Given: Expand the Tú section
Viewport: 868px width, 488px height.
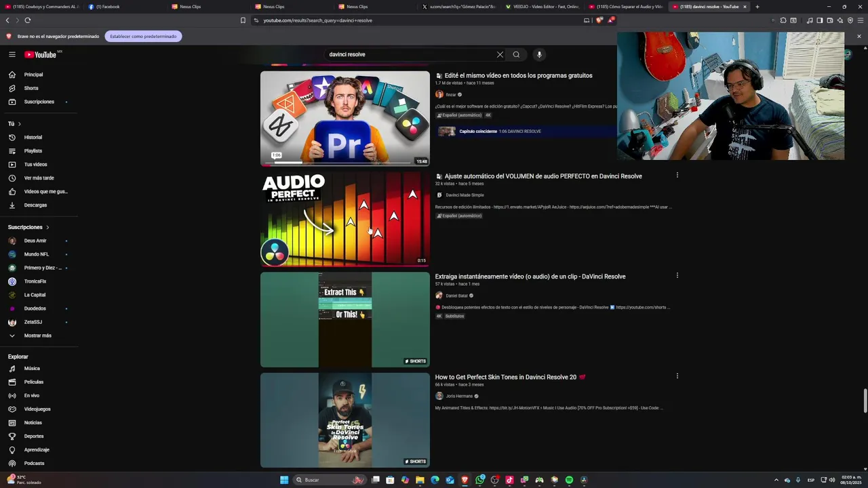Looking at the screenshot, I should coord(15,123).
